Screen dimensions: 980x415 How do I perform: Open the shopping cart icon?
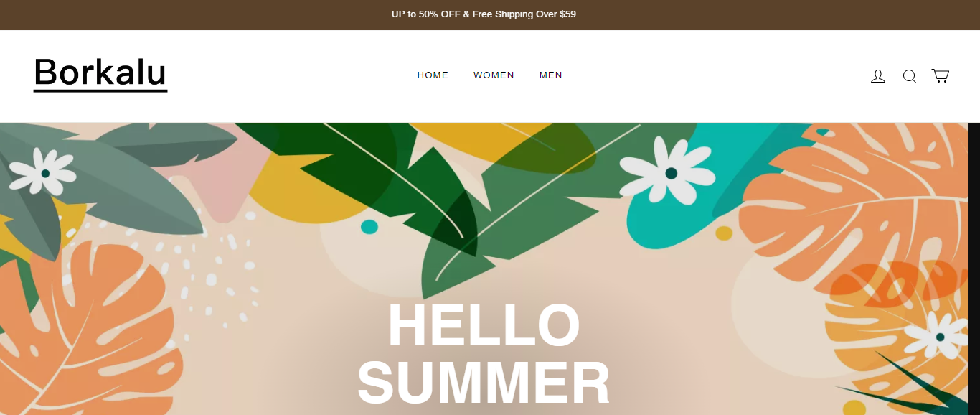coord(941,75)
